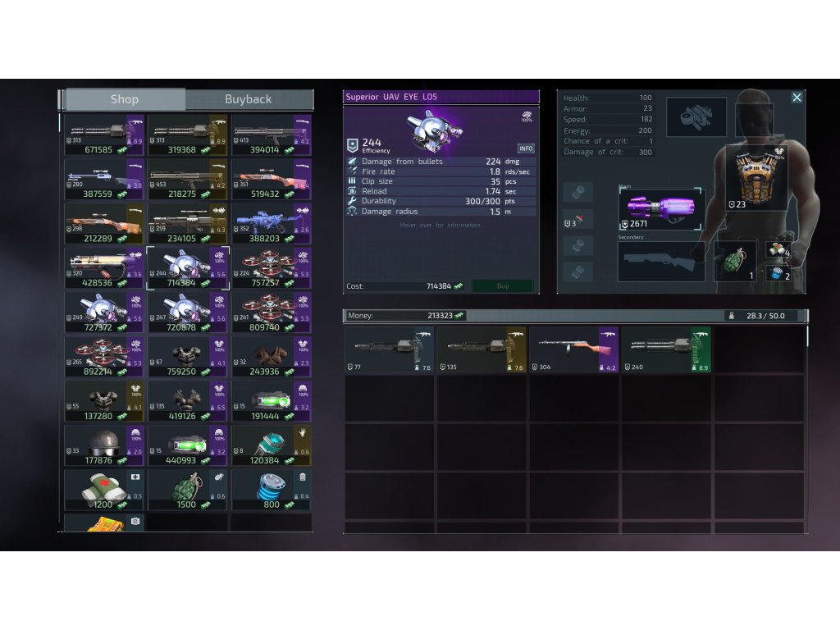Close the character equipment panel
The width and height of the screenshot is (840, 630).
pyautogui.click(x=797, y=98)
